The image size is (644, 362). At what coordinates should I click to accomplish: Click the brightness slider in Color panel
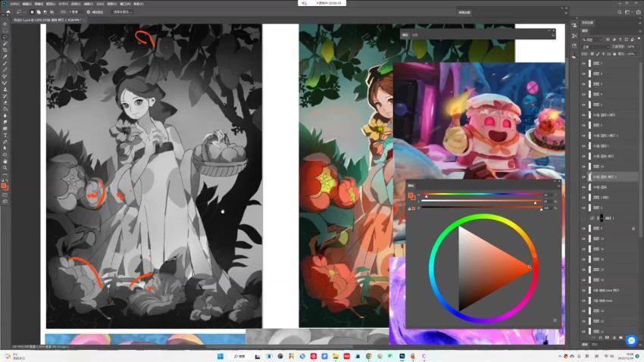[x=481, y=208]
